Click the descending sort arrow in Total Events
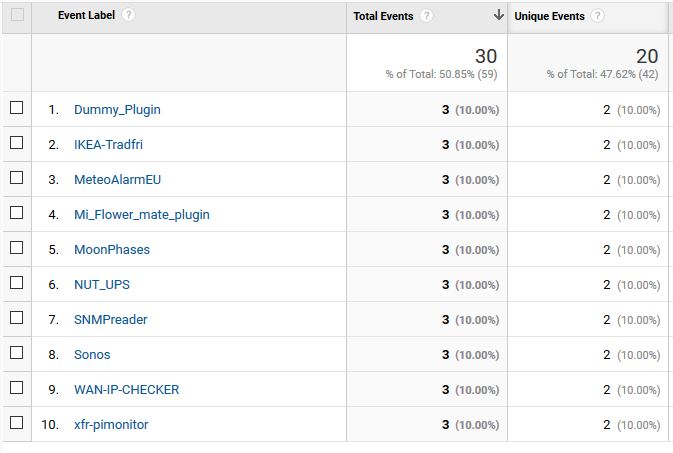 (x=498, y=15)
